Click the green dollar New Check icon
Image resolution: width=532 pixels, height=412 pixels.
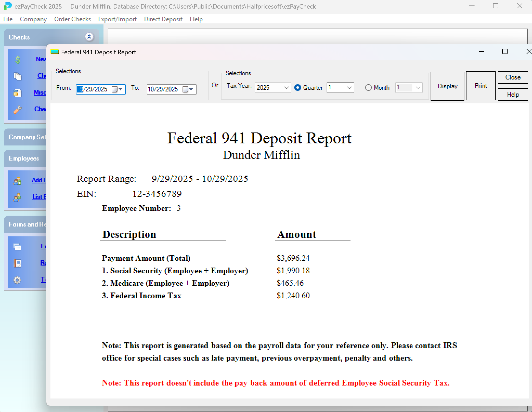pos(18,60)
